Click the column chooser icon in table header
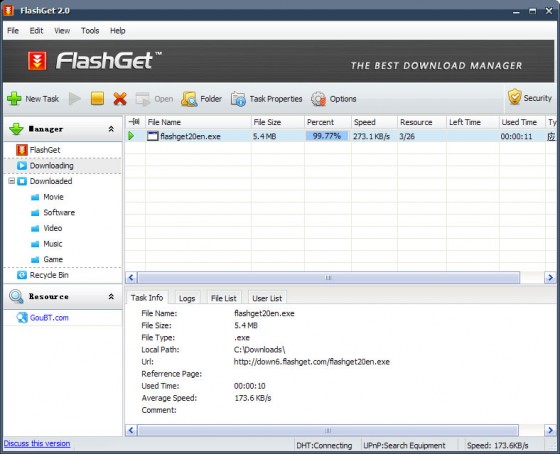The image size is (560, 454). click(x=134, y=122)
